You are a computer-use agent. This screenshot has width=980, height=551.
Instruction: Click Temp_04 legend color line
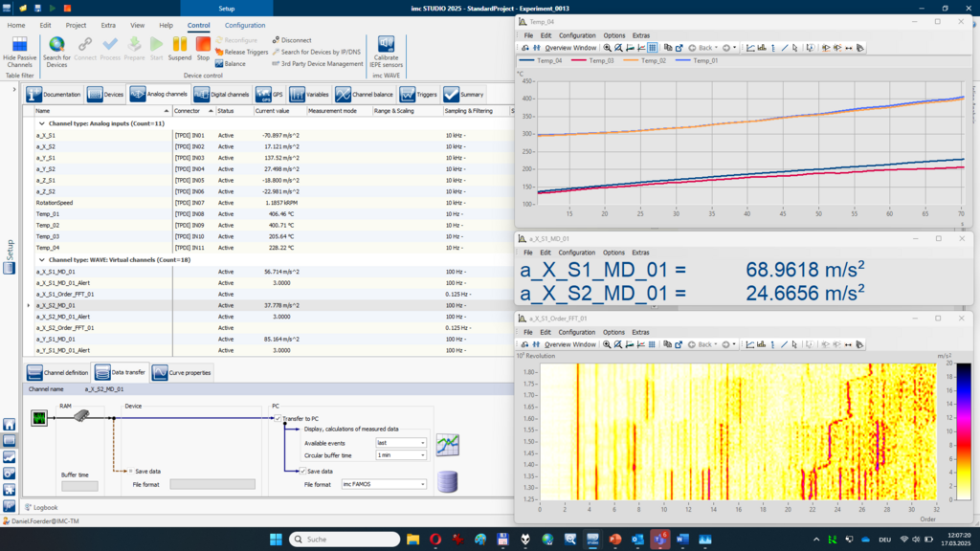[x=527, y=60]
